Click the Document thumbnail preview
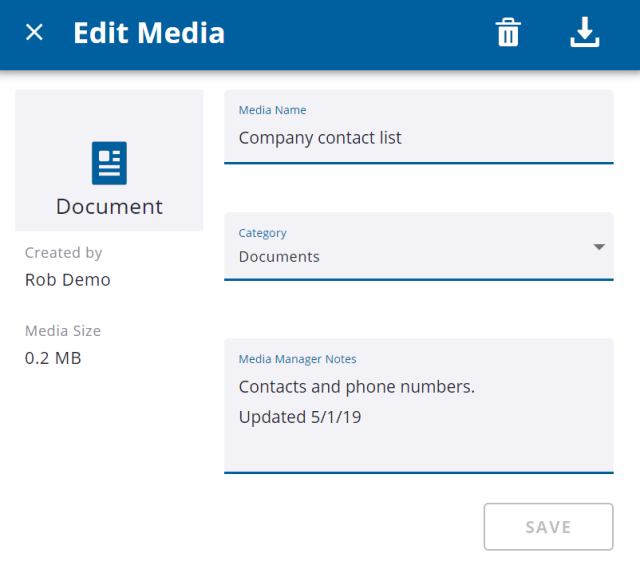This screenshot has height=577, width=640. coord(109,160)
